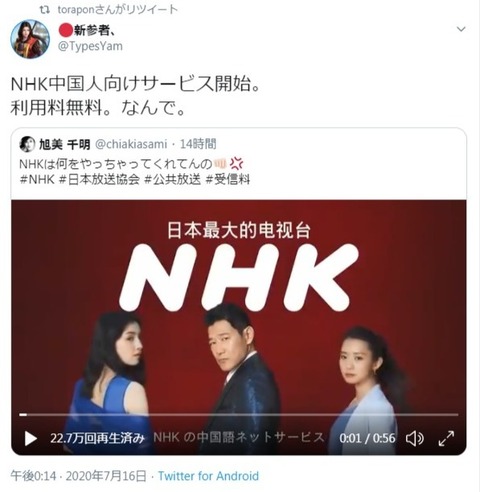Screen dimensions: 480x492
Task: Open the #公共放送 hashtag
Action: click(x=173, y=180)
